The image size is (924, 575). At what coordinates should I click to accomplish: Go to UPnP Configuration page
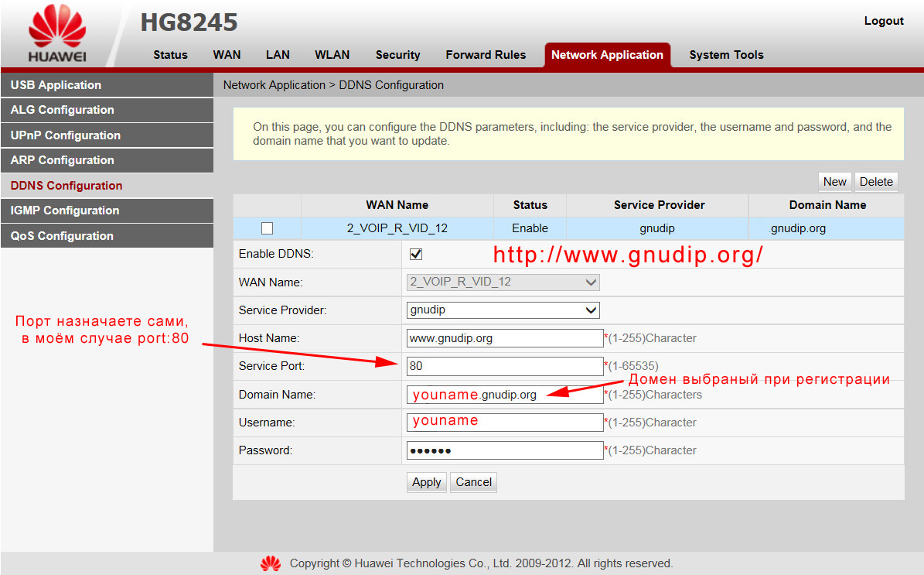(x=107, y=135)
